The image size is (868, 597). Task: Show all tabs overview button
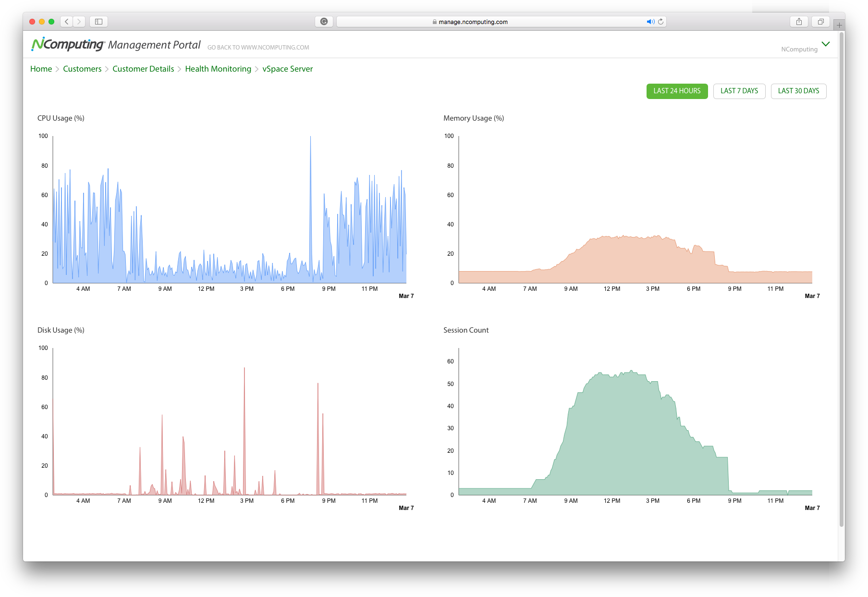(820, 22)
